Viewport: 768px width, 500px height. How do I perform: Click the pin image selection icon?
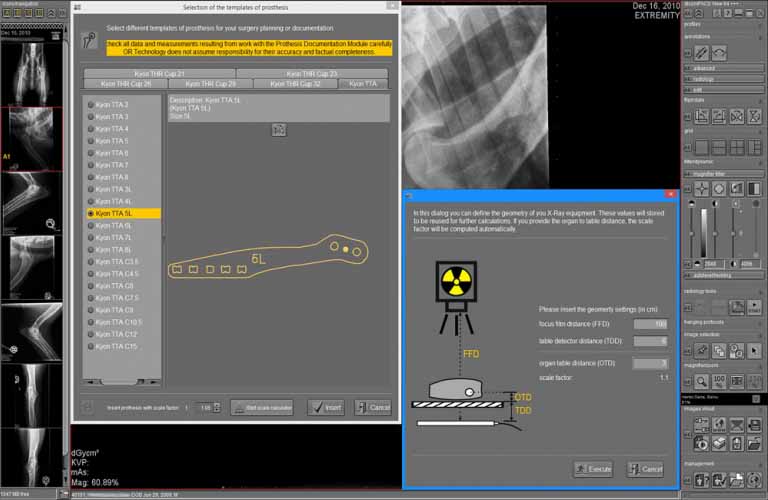(701, 350)
